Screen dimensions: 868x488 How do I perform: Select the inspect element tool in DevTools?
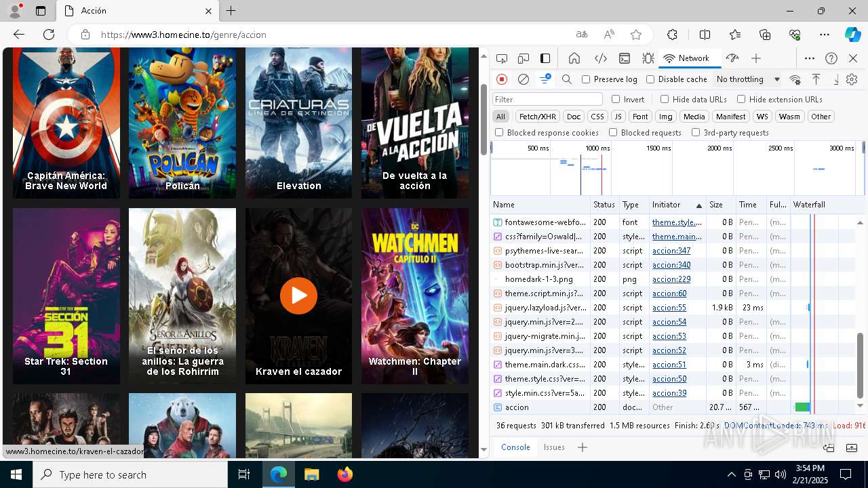pos(502,58)
